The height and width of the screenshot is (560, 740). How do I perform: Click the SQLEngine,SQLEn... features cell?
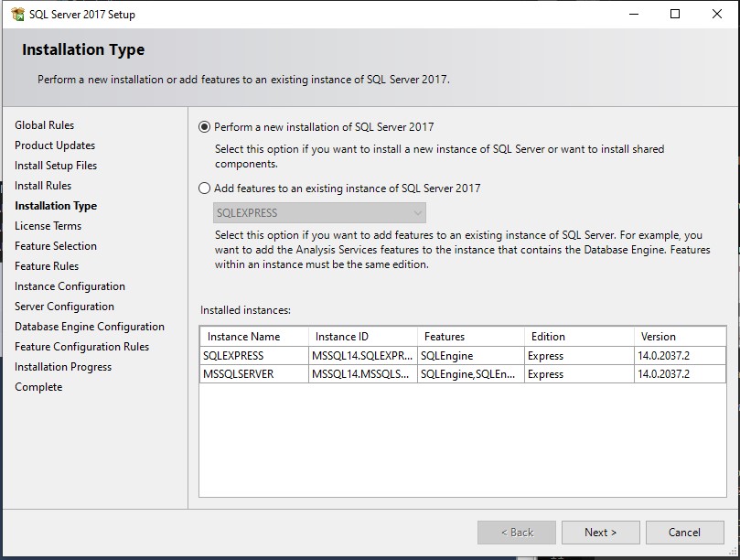click(471, 374)
